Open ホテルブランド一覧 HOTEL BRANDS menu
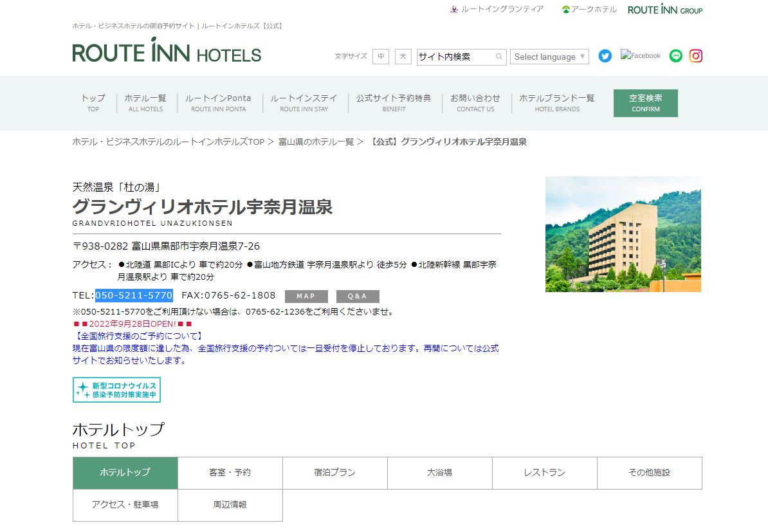 tap(557, 103)
